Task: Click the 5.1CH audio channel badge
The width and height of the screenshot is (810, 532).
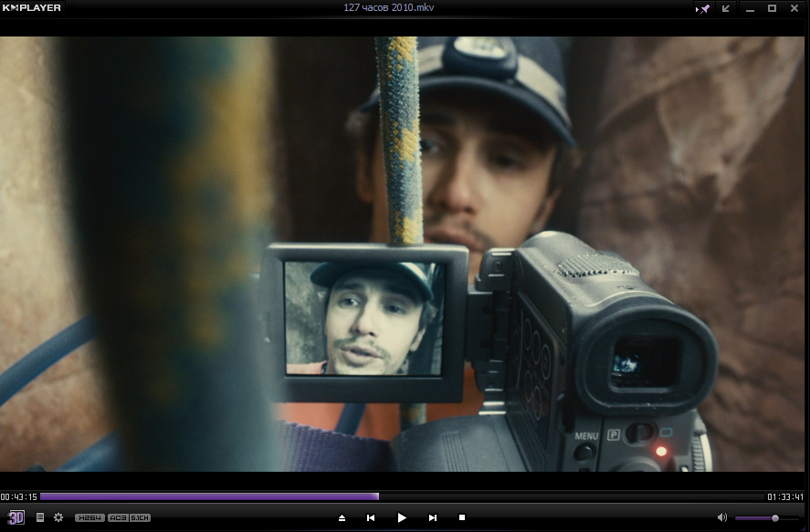Action: click(x=140, y=517)
